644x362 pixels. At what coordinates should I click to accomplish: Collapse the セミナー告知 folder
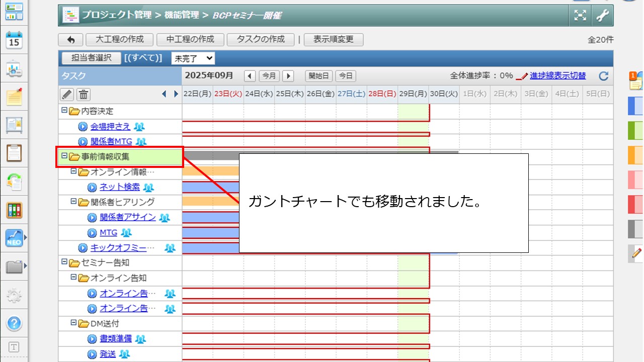64,262
